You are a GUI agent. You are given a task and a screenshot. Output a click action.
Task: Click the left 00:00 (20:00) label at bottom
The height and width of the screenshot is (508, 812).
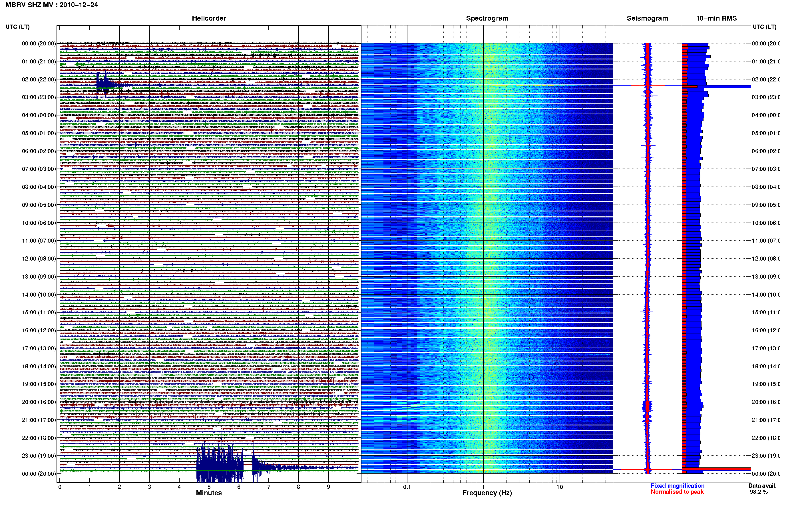point(39,474)
